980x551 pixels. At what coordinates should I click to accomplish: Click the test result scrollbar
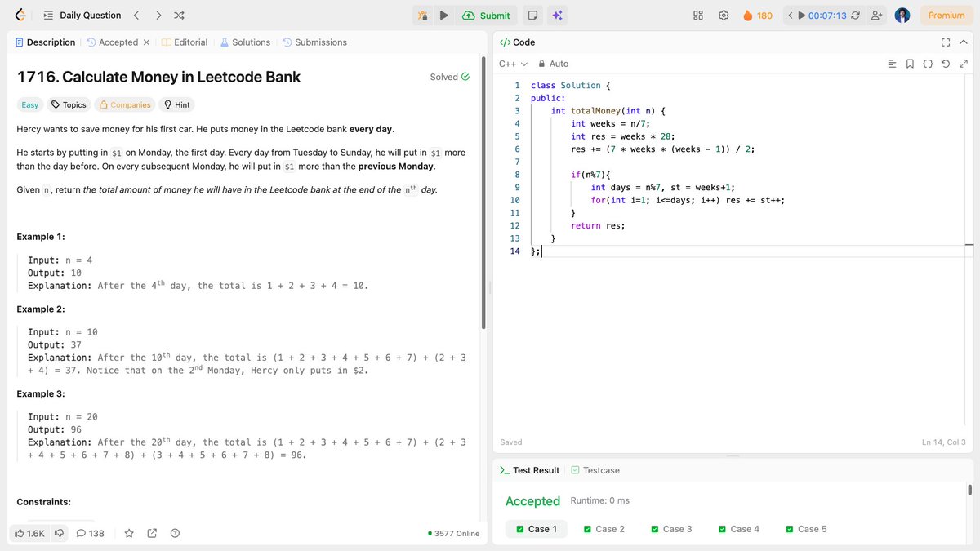tap(969, 490)
